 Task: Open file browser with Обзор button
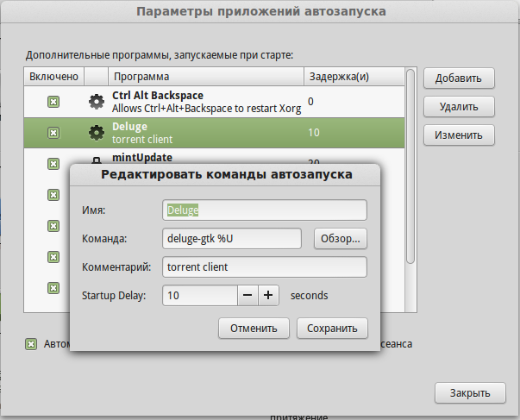tap(341, 238)
